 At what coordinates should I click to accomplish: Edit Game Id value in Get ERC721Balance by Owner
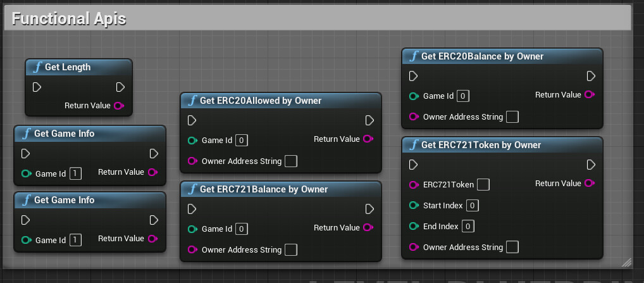click(x=242, y=229)
